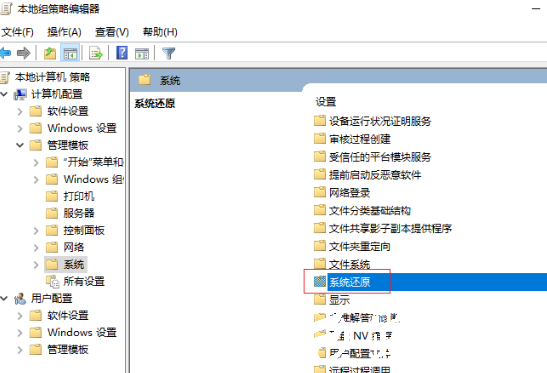Select 网络 folder label in tree

tap(74, 247)
